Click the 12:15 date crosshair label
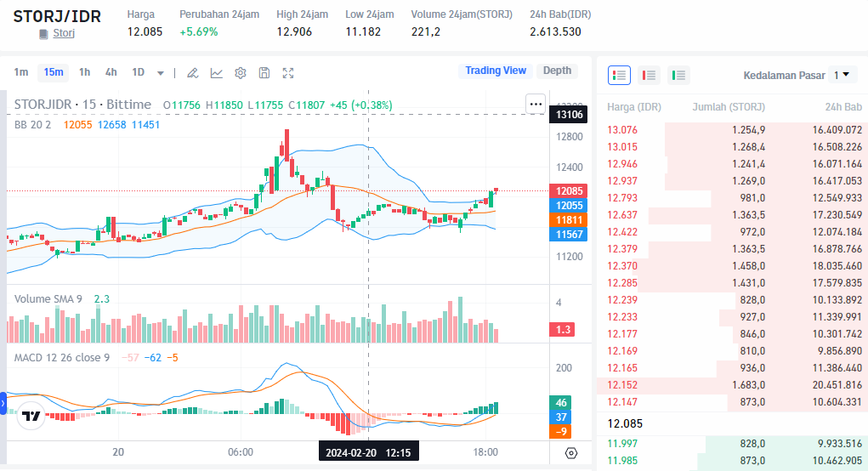 369,453
